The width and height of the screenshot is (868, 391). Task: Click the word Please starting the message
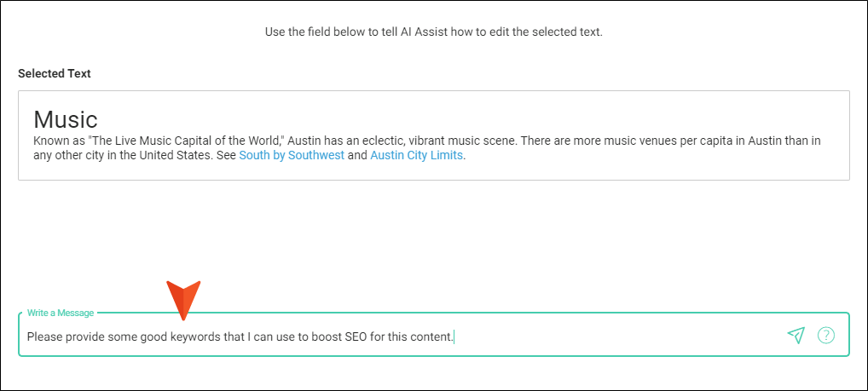[x=43, y=336]
